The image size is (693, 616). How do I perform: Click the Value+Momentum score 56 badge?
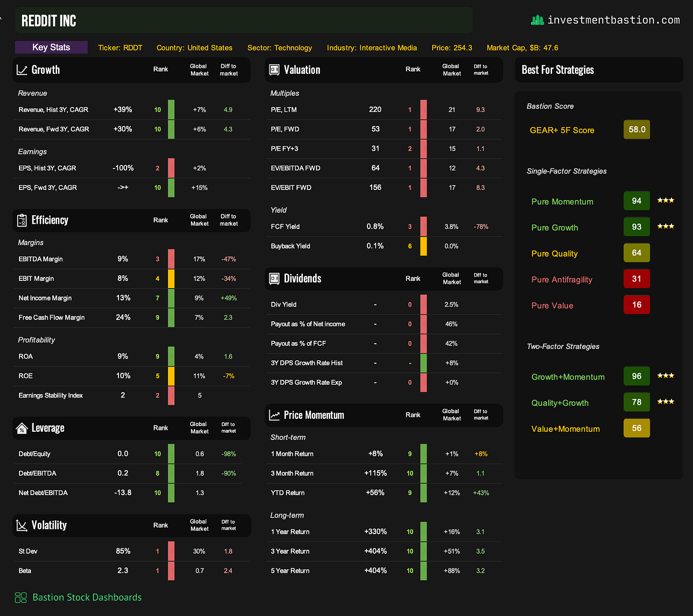tap(637, 428)
